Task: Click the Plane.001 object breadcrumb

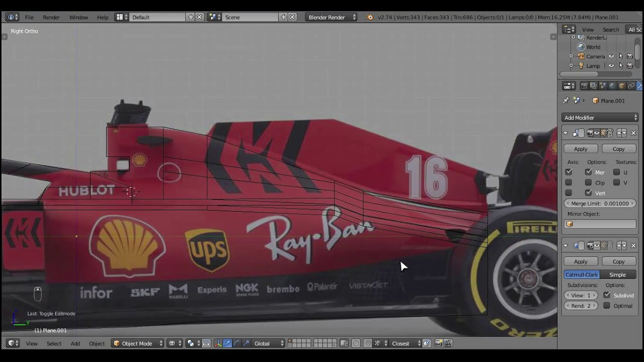Action: tap(609, 101)
